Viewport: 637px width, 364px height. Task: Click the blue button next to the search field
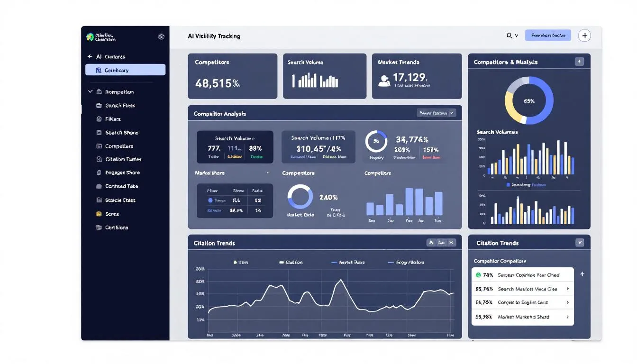548,35
